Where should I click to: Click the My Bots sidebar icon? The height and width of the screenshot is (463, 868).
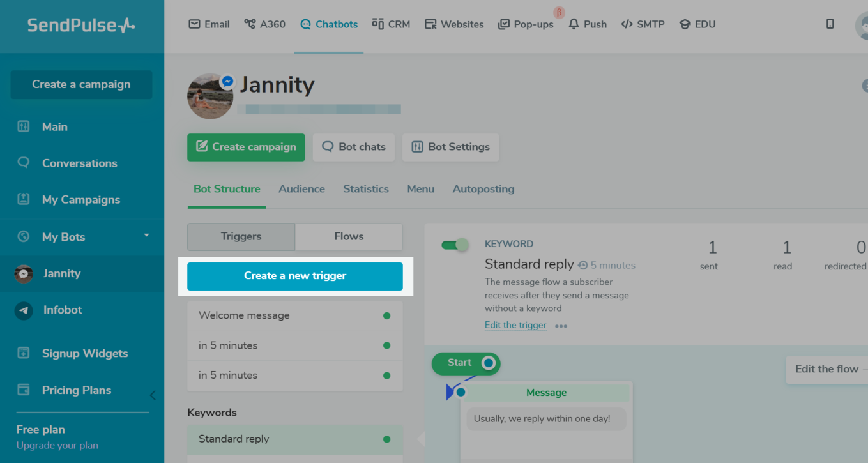(24, 236)
